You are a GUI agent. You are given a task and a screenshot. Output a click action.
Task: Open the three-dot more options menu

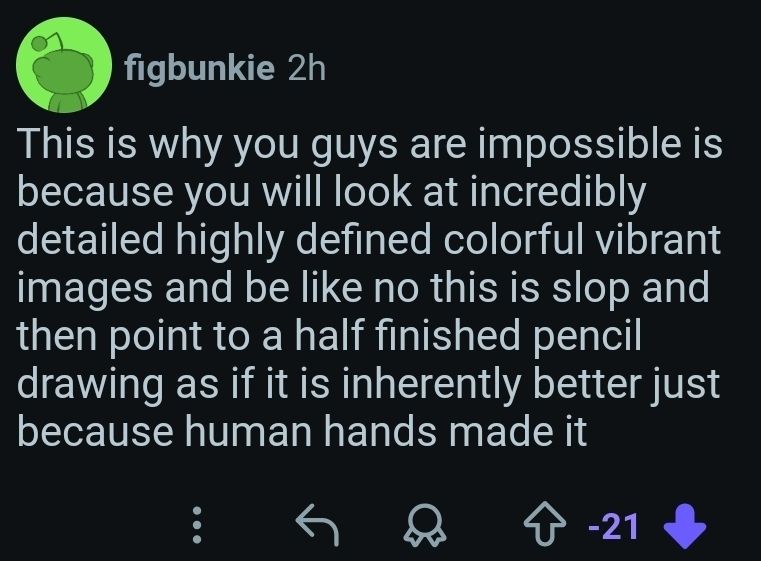point(197,524)
